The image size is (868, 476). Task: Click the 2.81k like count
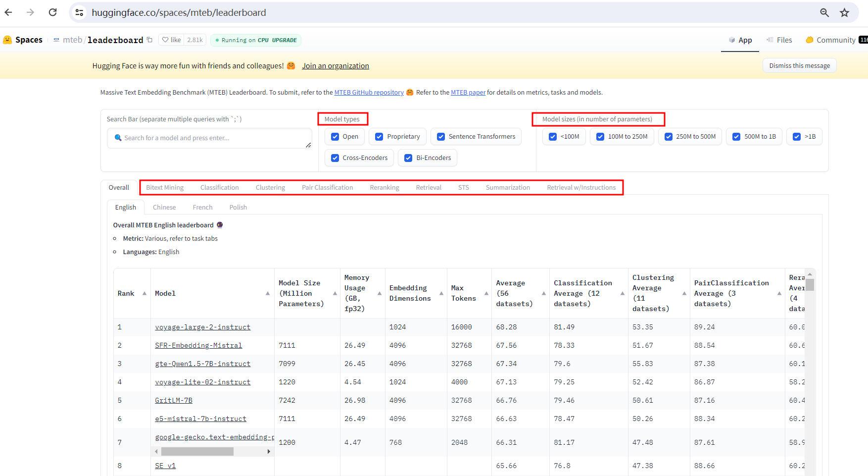coord(195,40)
